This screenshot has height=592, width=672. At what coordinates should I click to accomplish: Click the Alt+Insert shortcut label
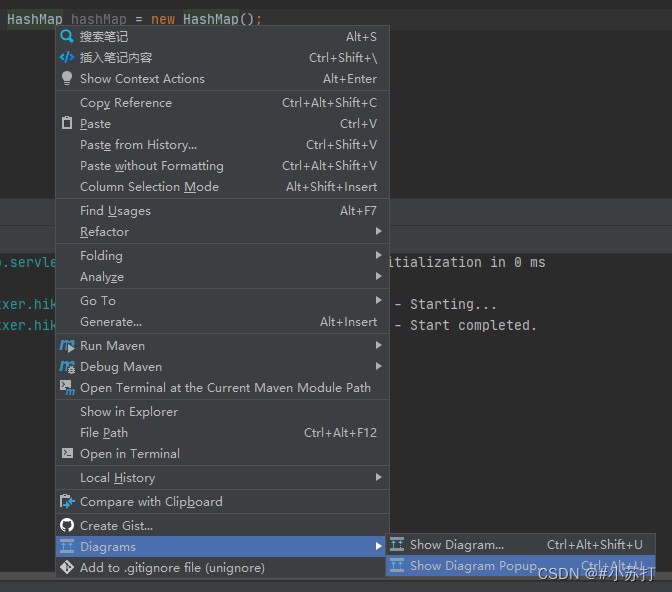click(x=348, y=322)
